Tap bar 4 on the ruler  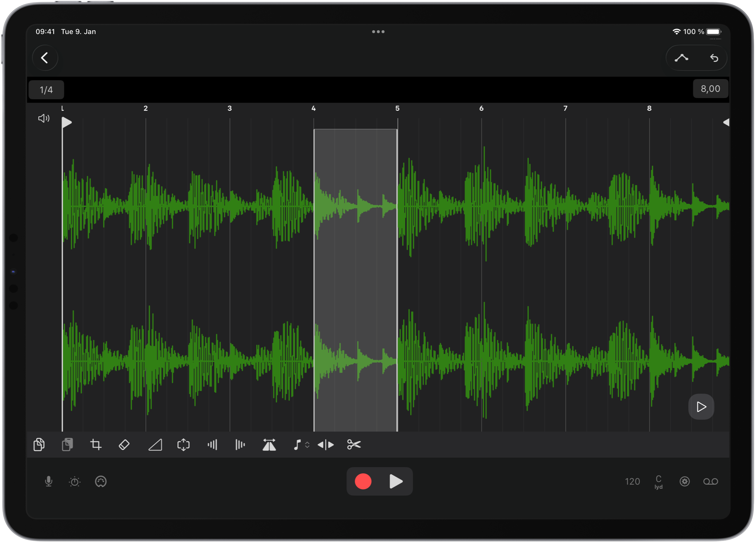coord(313,108)
